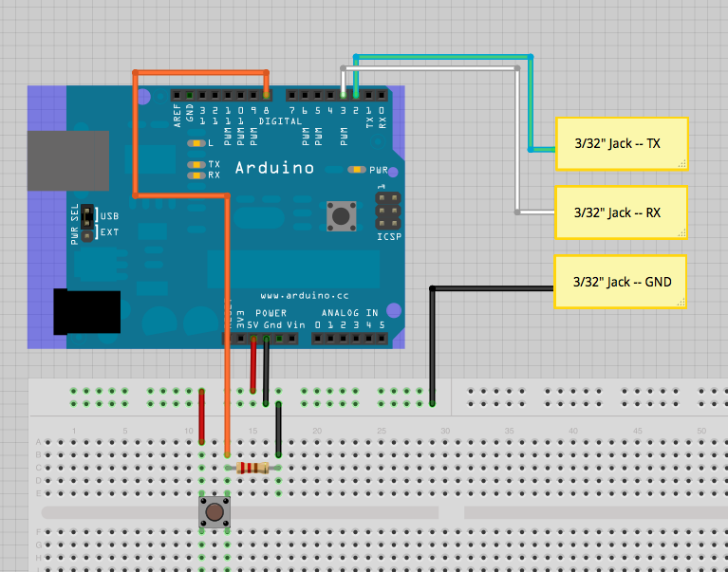Screen dimensions: 728x572
Task: Click the 'www.arduino.cc' text
Action: coord(305,295)
